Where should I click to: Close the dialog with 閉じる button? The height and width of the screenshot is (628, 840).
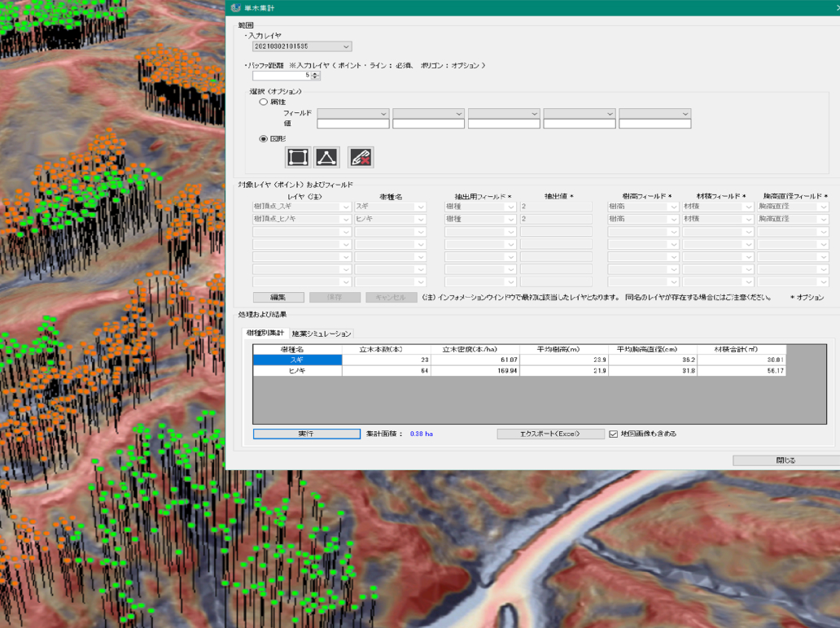[x=784, y=460]
